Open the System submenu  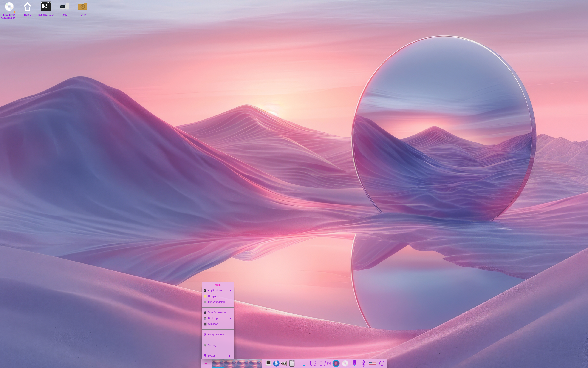click(x=218, y=356)
